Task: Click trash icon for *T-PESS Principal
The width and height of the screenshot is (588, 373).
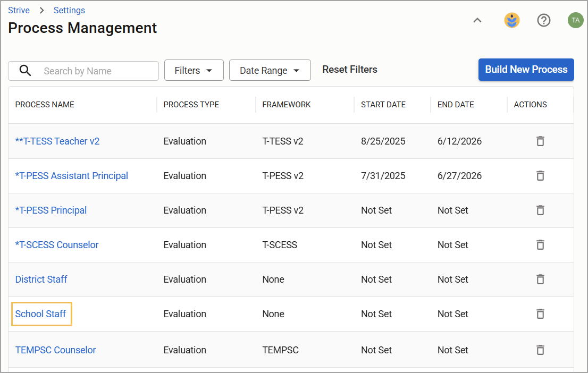Action: coord(540,210)
